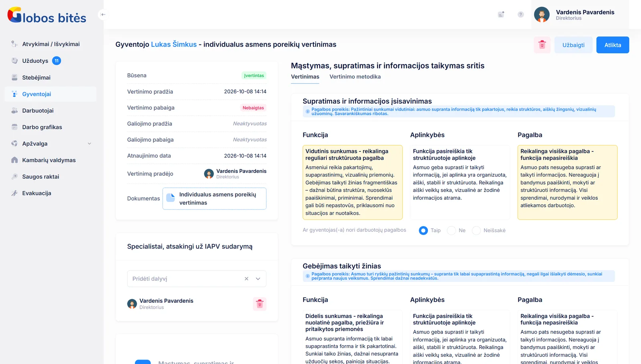
Task: Click the Įvertintas status badge
Action: (x=254, y=76)
